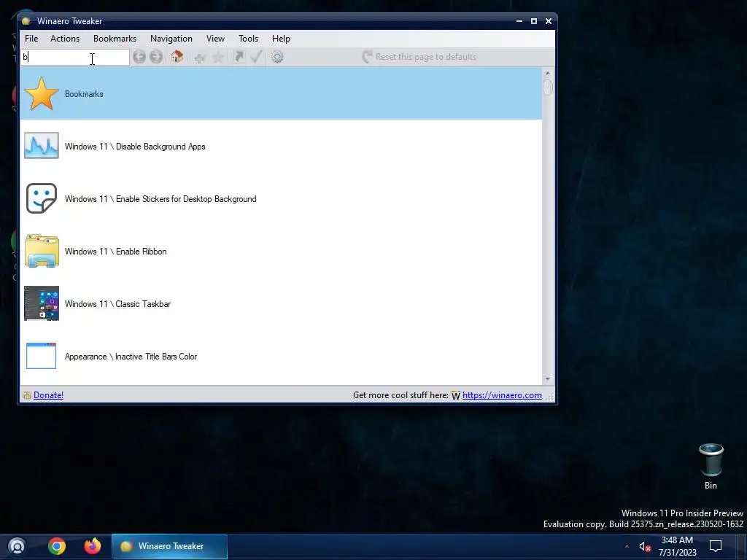
Task: Open the File menu
Action: point(31,39)
